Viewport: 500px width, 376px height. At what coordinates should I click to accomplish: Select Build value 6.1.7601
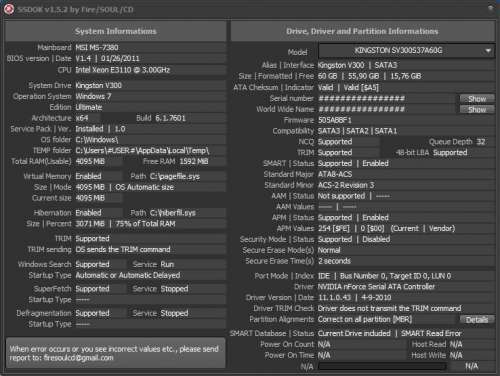coord(170,118)
